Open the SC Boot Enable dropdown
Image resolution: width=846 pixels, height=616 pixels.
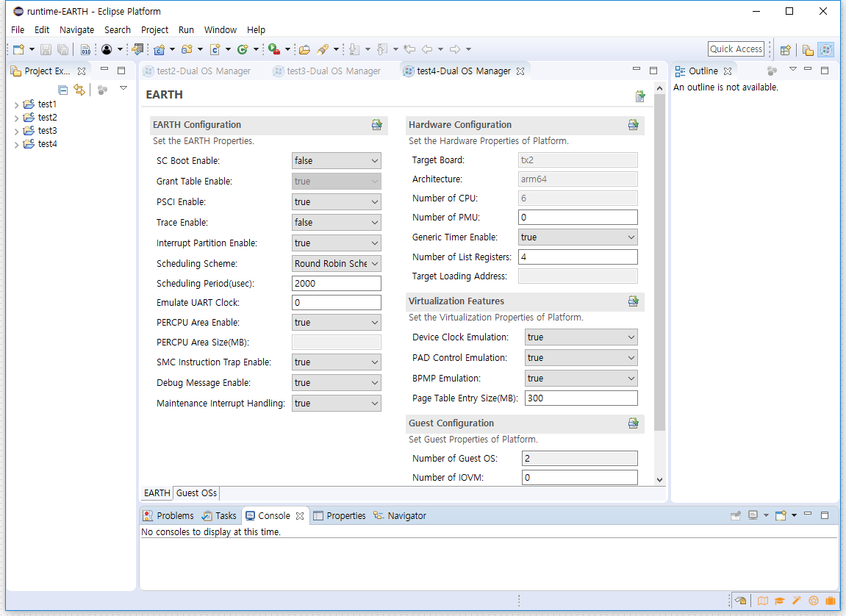(x=336, y=161)
